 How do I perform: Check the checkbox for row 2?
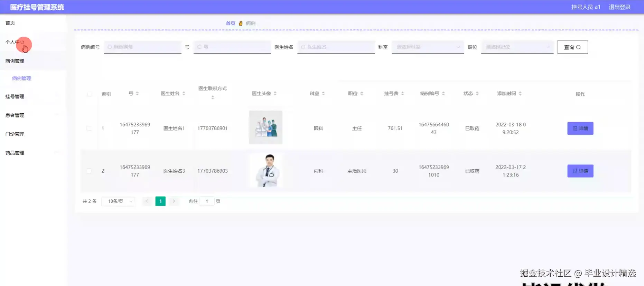(x=89, y=171)
